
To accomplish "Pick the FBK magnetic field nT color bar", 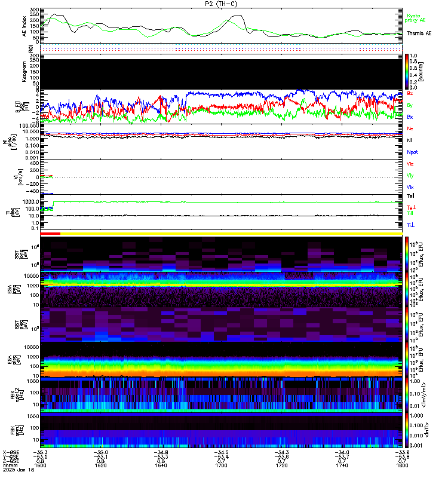I will (x=407, y=430).
